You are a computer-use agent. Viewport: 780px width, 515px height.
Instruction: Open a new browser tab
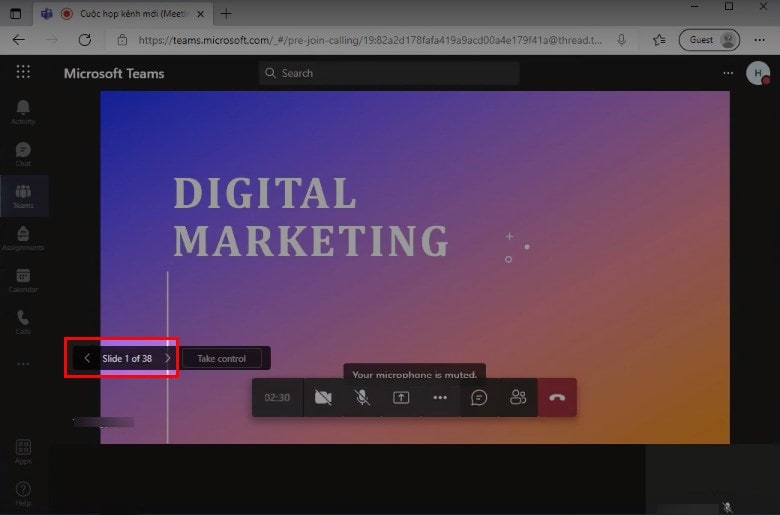[x=226, y=14]
